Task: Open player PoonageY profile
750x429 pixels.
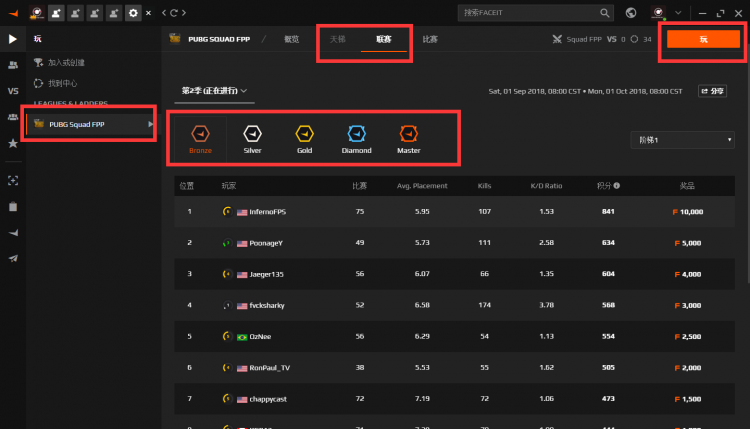Action: 266,243
